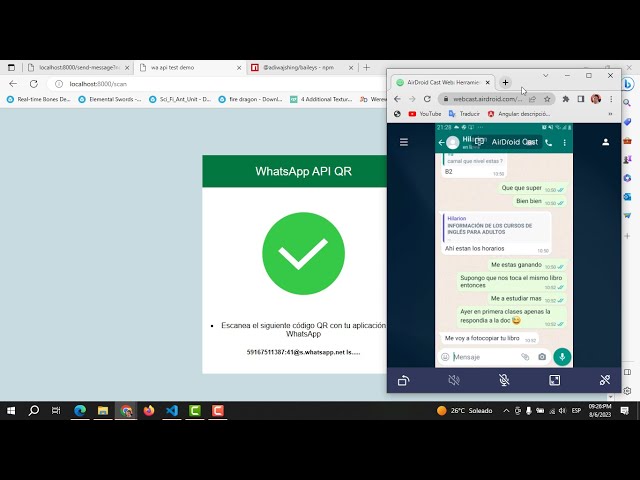Screen dimensions: 640x480
Task: Open Windows taskbar search
Action: tap(33, 410)
